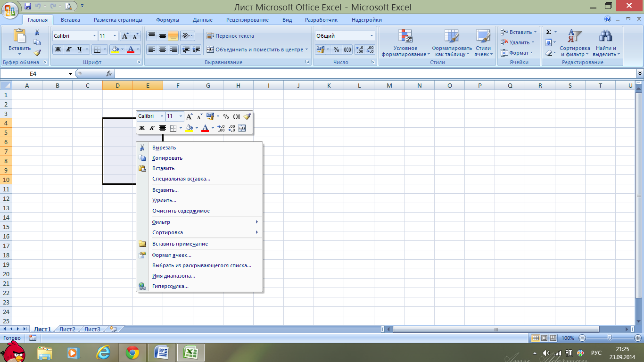This screenshot has height=362, width=644.
Task: Click the Sort and Filter icon
Action: (x=575, y=43)
